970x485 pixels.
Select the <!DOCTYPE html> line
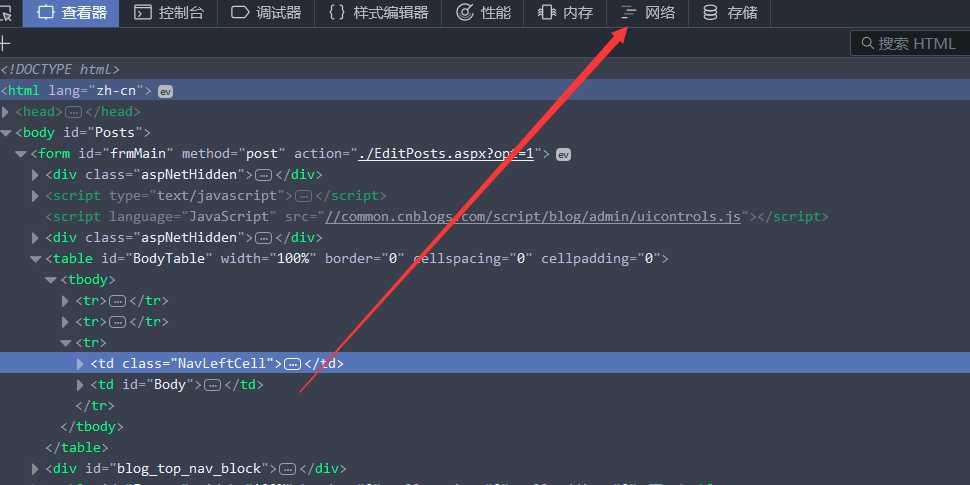pyautogui.click(x=59, y=70)
